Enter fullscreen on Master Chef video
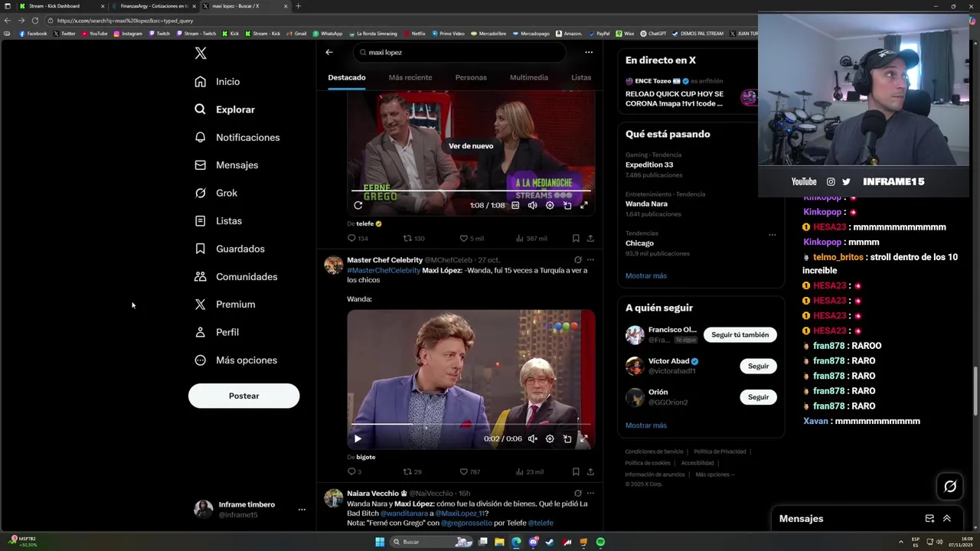 pos(584,439)
